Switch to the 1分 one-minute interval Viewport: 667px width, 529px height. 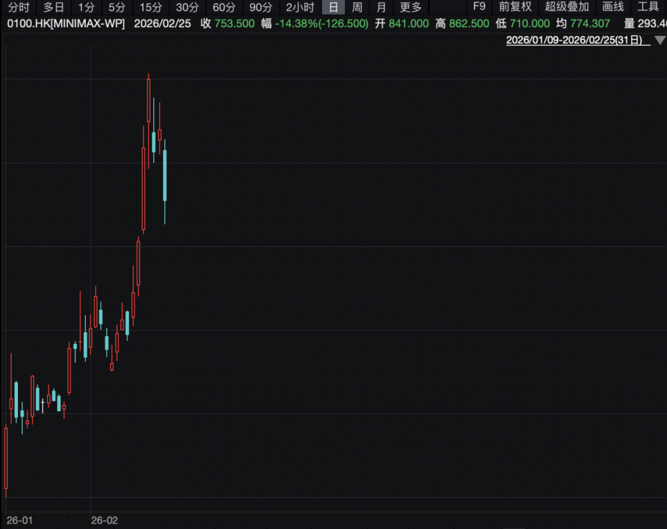tap(86, 7)
